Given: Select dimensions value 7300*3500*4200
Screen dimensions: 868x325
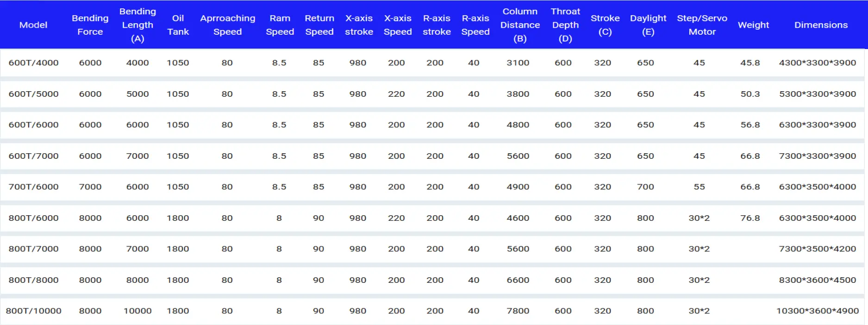Looking at the screenshot, I should point(818,249).
